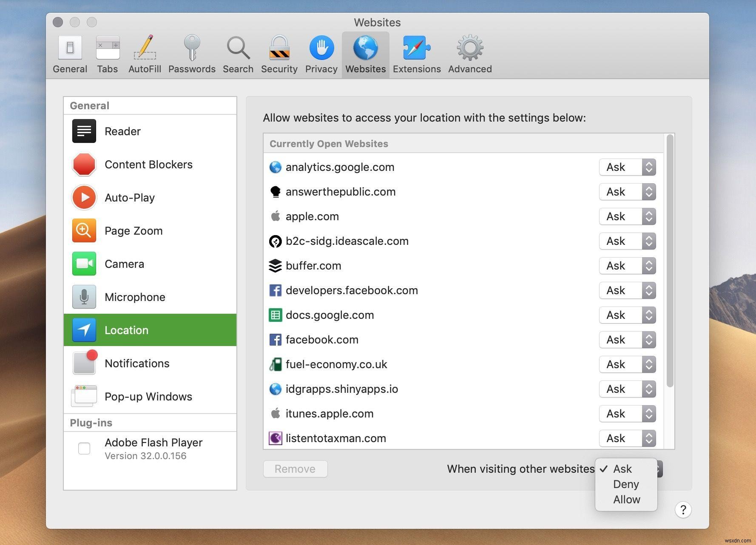The height and width of the screenshot is (545, 756).
Task: Open the Ask dropdown for apple.com
Action: 627,216
